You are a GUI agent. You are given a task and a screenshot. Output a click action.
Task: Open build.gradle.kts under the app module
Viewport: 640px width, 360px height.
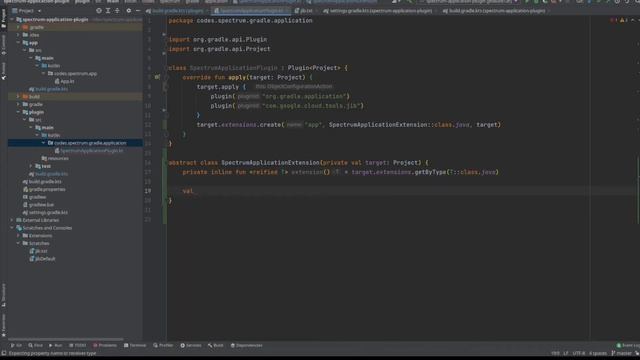(x=49, y=89)
